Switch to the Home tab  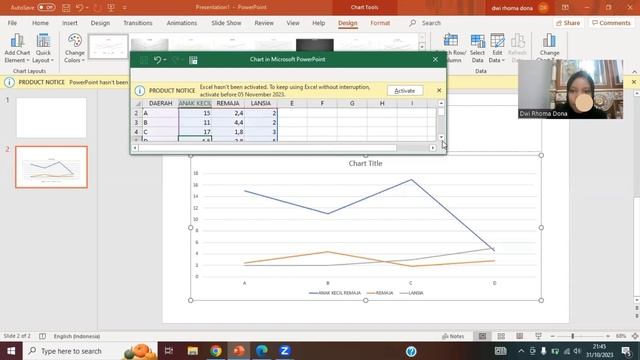(40, 23)
